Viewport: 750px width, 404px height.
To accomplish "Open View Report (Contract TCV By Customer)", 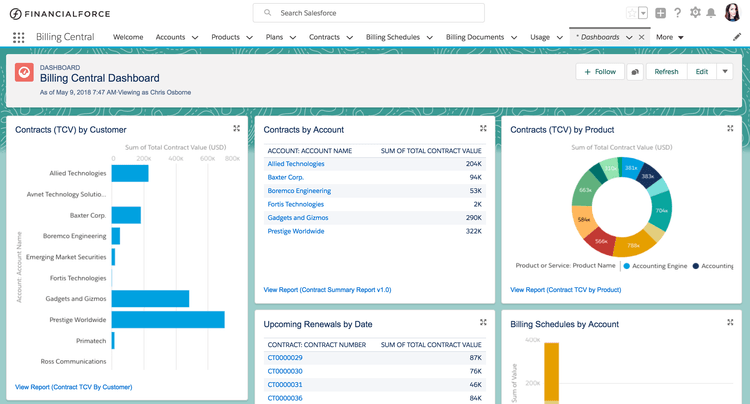I will click(74, 387).
